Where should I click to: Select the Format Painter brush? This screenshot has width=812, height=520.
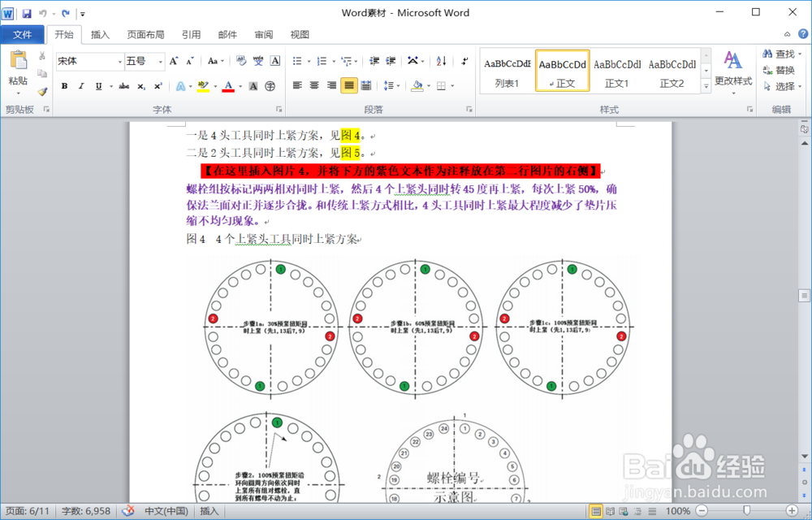tap(42, 92)
